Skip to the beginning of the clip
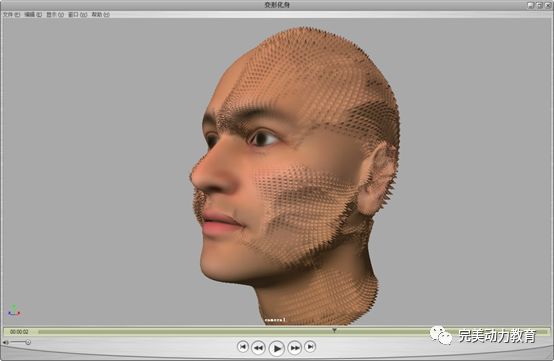 tap(243, 347)
